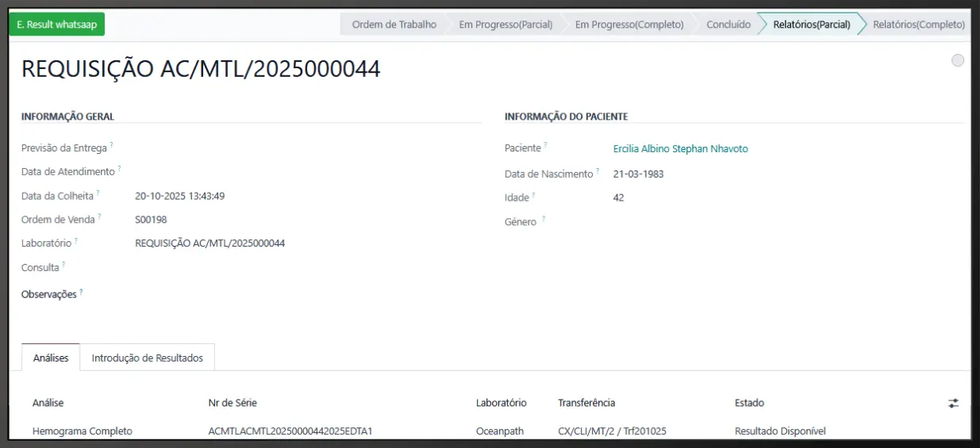Open the column settings adjust icon
The height and width of the screenshot is (448, 980).
click(x=953, y=403)
